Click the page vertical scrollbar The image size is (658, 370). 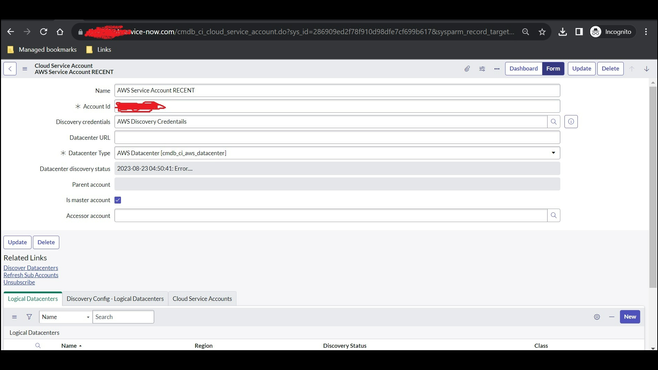pyautogui.click(x=653, y=187)
